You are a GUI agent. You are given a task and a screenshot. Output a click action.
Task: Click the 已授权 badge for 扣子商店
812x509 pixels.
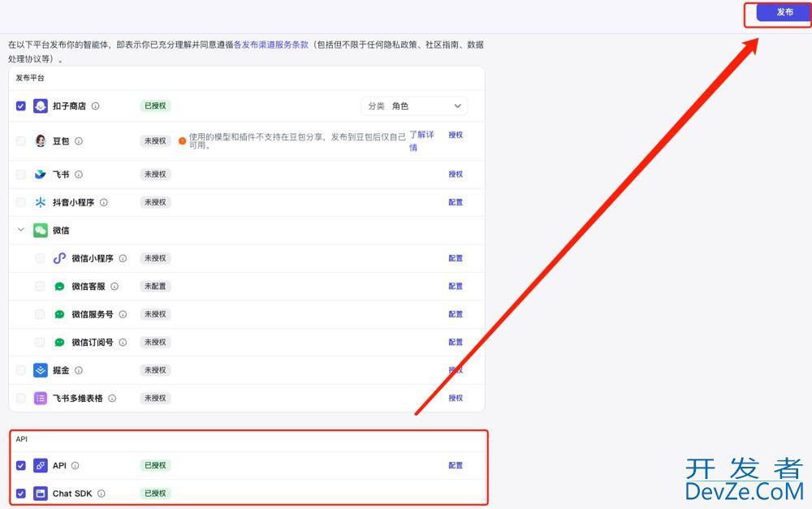pos(155,106)
